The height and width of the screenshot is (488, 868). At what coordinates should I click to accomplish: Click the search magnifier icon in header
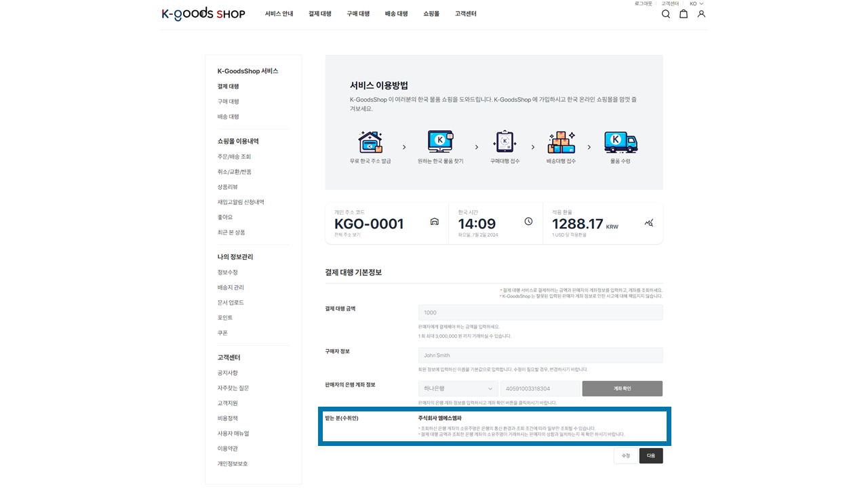(665, 14)
